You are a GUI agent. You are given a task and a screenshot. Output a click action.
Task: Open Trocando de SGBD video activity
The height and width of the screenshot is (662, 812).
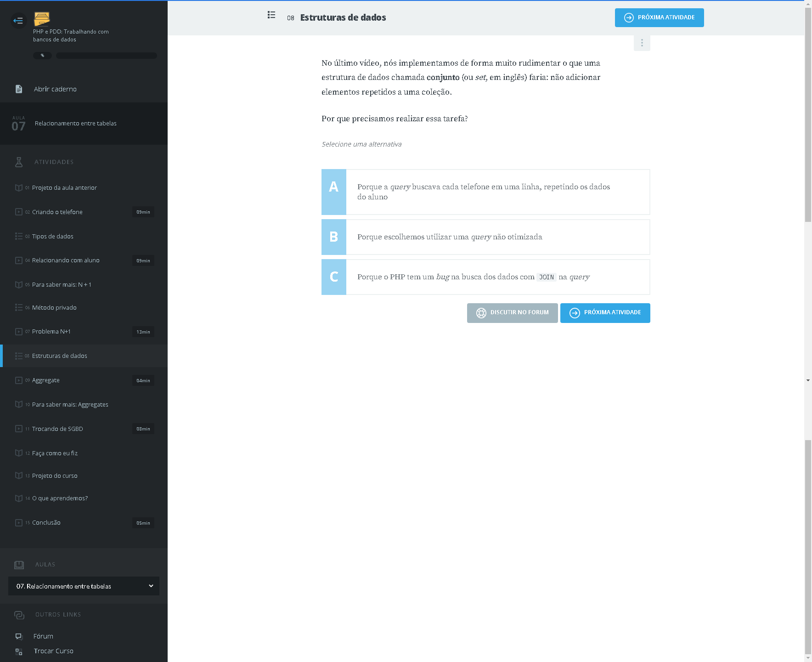[x=57, y=429]
